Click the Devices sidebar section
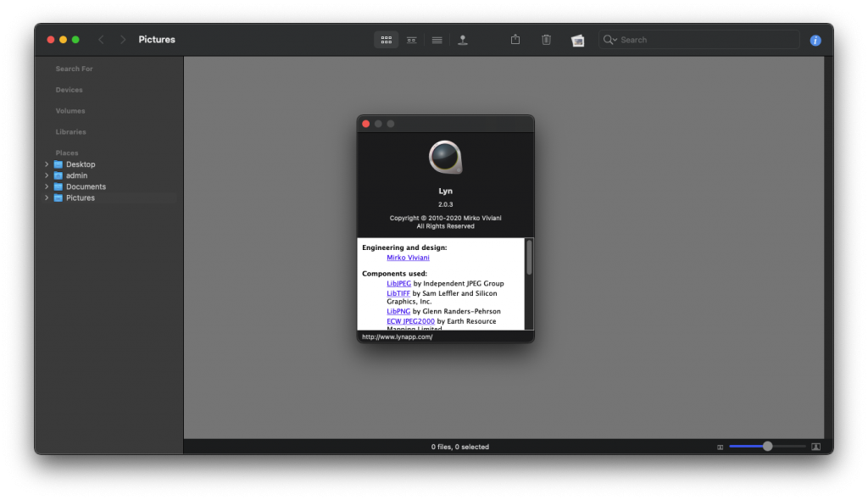 69,90
